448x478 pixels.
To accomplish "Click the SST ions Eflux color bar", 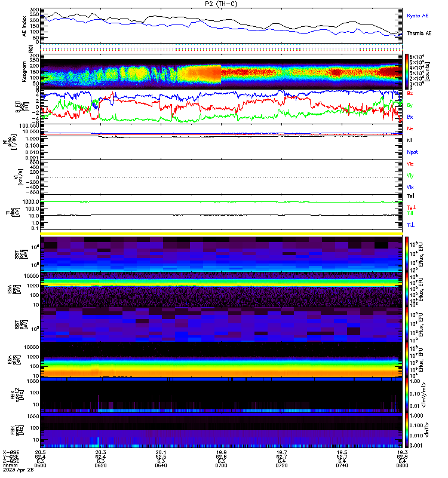I will [x=407, y=255].
